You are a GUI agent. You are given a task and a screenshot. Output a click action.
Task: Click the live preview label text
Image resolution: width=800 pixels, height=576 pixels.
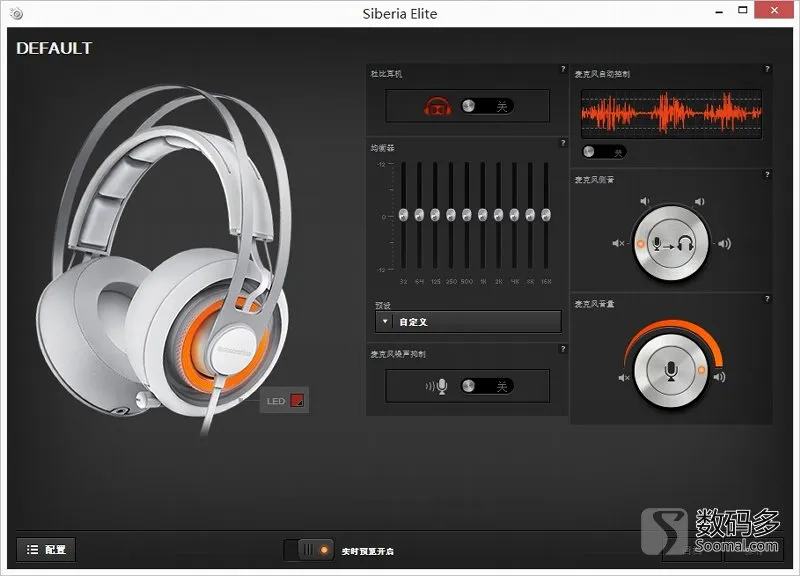point(367,551)
